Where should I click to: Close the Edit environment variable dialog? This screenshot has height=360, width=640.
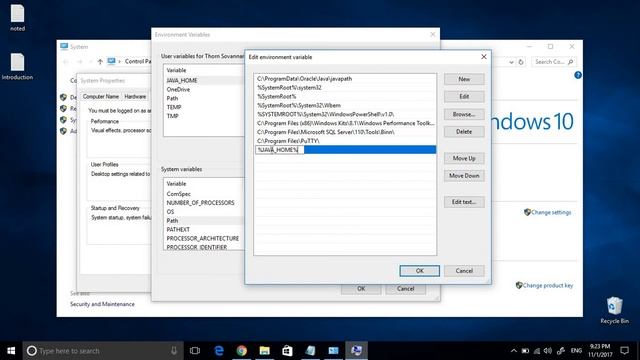point(484,57)
